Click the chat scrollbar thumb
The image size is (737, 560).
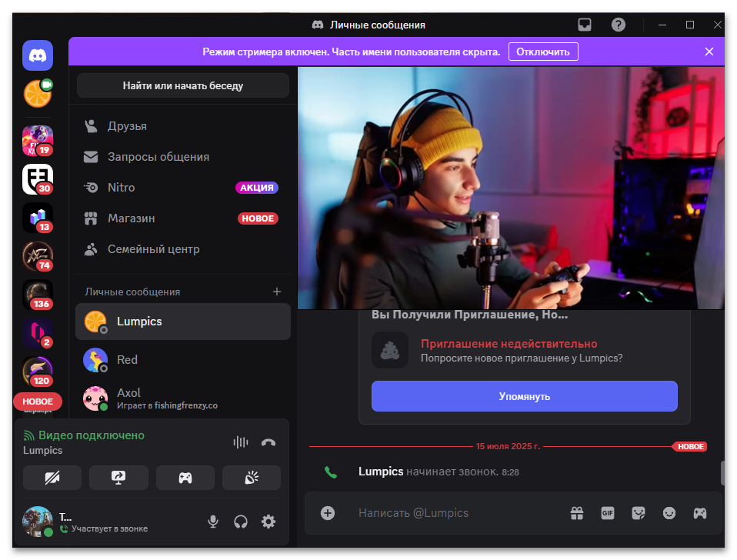click(723, 473)
